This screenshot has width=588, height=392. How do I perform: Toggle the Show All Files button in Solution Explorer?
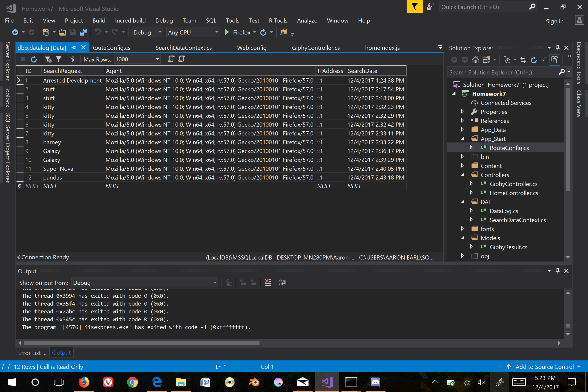(555, 60)
